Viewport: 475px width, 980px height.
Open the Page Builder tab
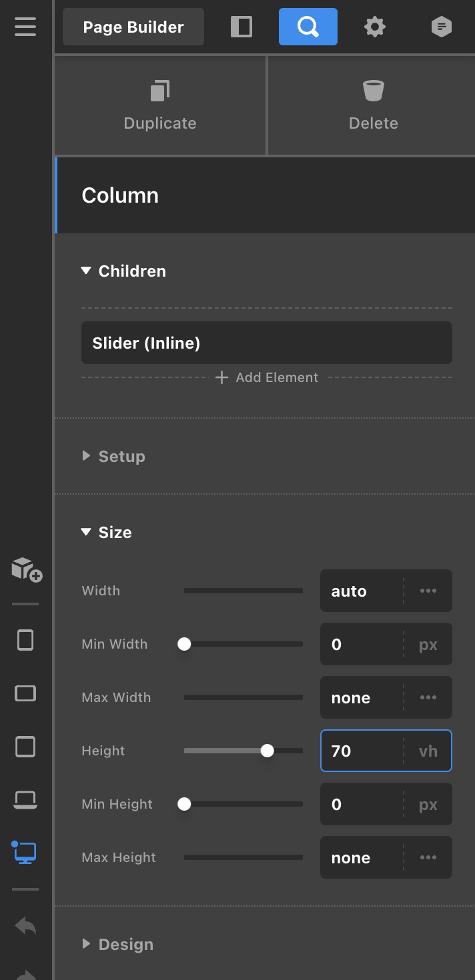[x=133, y=27]
